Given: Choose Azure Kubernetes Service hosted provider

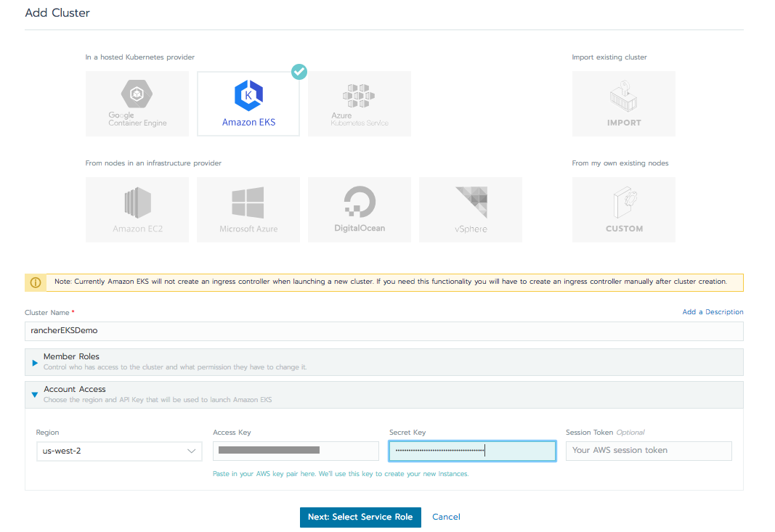Looking at the screenshot, I should pyautogui.click(x=359, y=103).
